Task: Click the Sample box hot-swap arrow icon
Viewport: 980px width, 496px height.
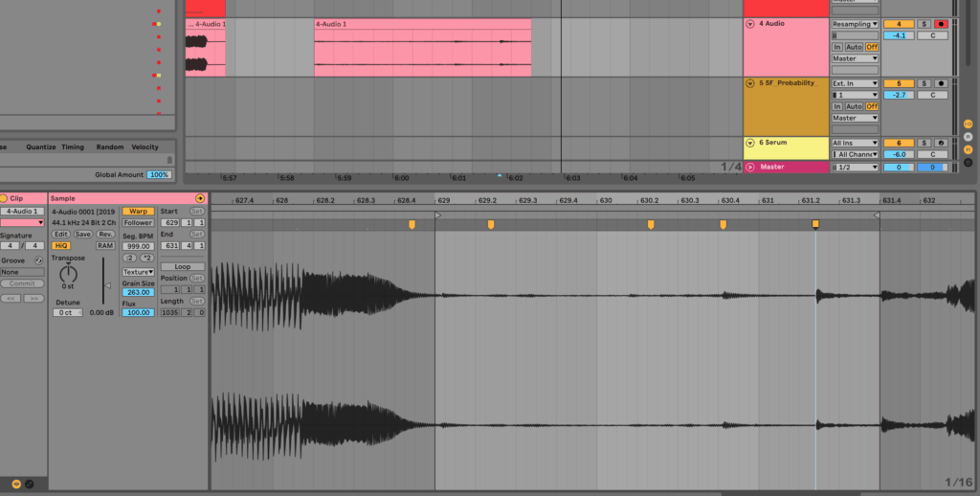Action: (x=200, y=198)
